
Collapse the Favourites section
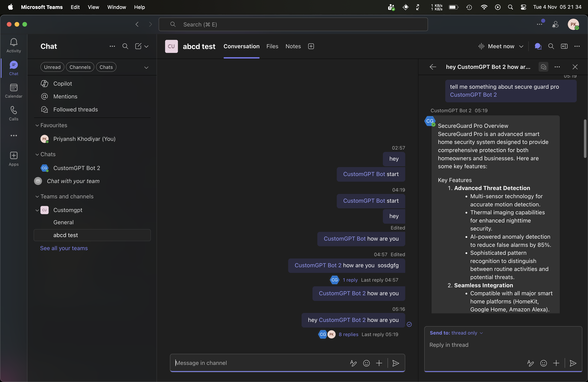click(x=37, y=125)
